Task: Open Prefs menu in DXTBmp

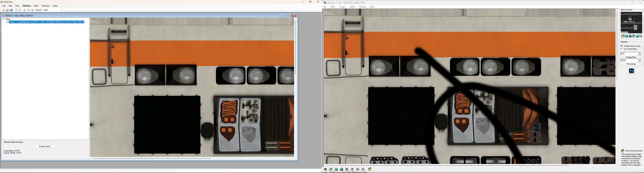Action: [333, 7]
